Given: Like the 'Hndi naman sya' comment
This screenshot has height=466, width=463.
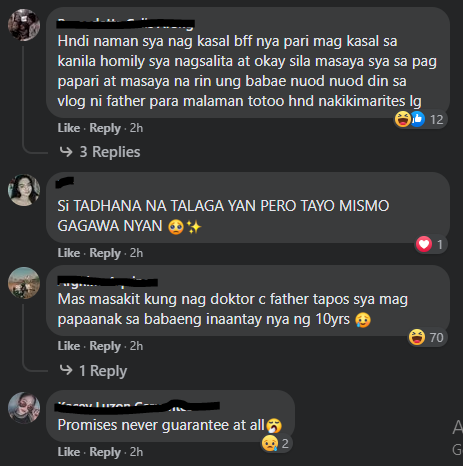Looking at the screenshot, I should pos(69,128).
